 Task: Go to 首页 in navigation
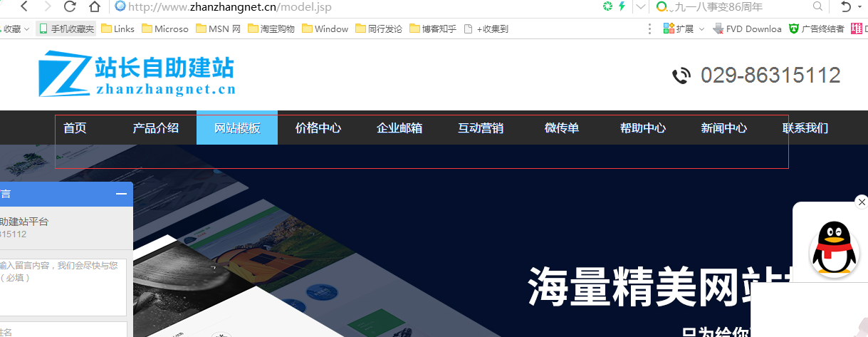(75, 128)
